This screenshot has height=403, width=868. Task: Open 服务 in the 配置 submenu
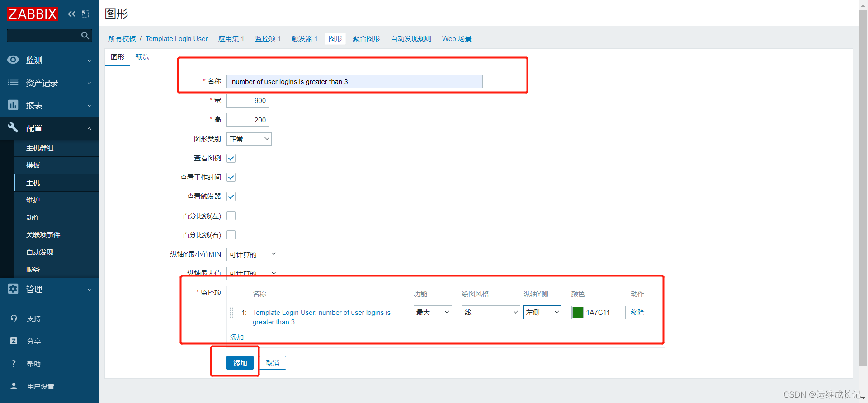click(x=56, y=269)
